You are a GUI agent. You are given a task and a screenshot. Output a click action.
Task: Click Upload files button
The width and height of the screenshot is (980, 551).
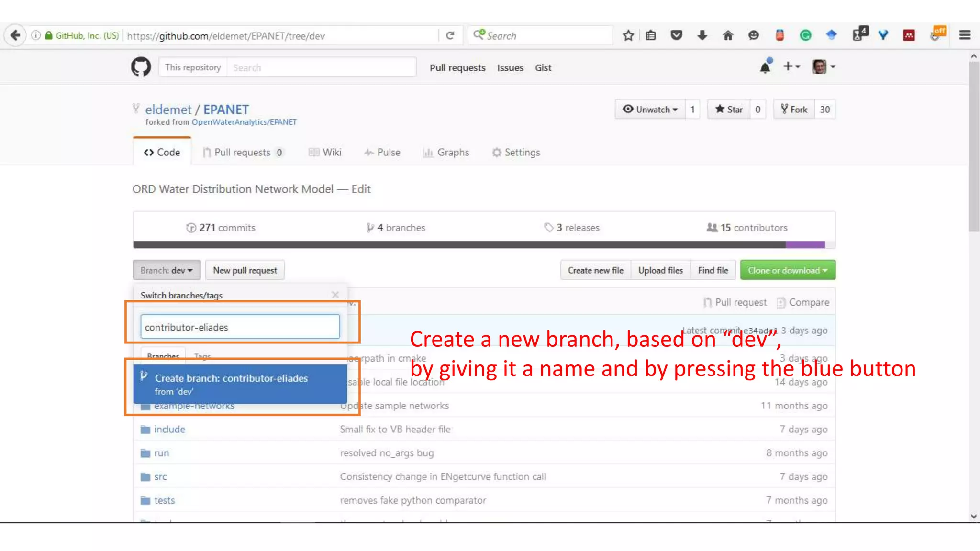point(660,270)
